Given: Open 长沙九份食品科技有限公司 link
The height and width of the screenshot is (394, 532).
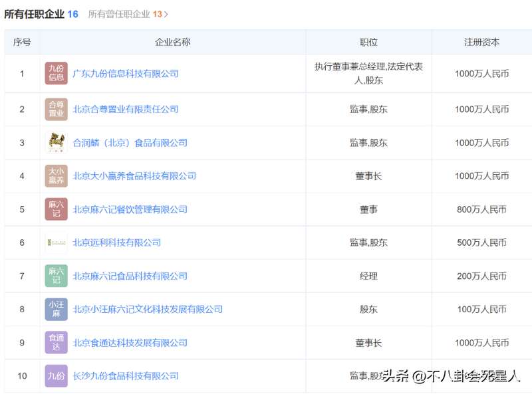Looking at the screenshot, I should (126, 375).
